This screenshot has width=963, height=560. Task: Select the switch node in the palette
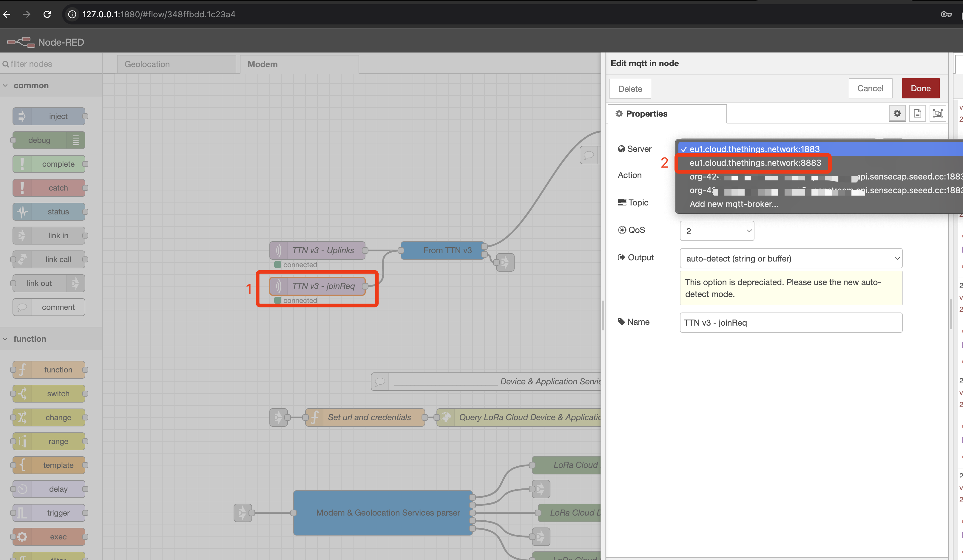[x=49, y=393]
